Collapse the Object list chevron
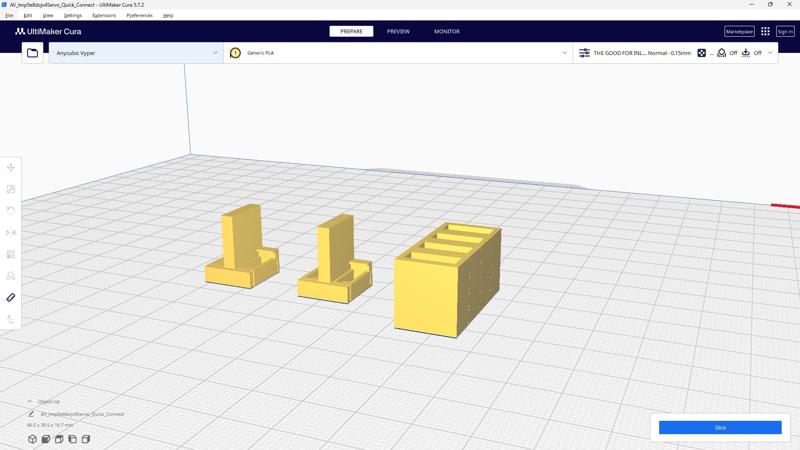The image size is (800, 450). 30,402
